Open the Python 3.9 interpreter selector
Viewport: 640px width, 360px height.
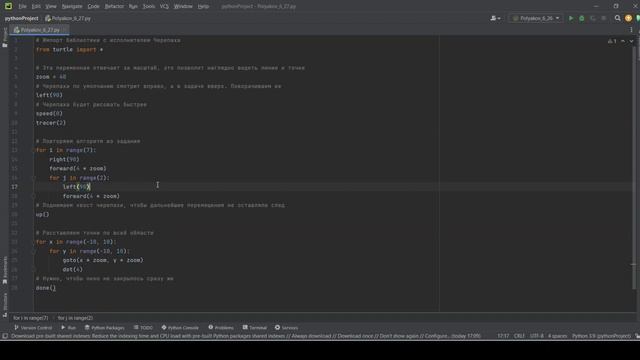click(601, 336)
